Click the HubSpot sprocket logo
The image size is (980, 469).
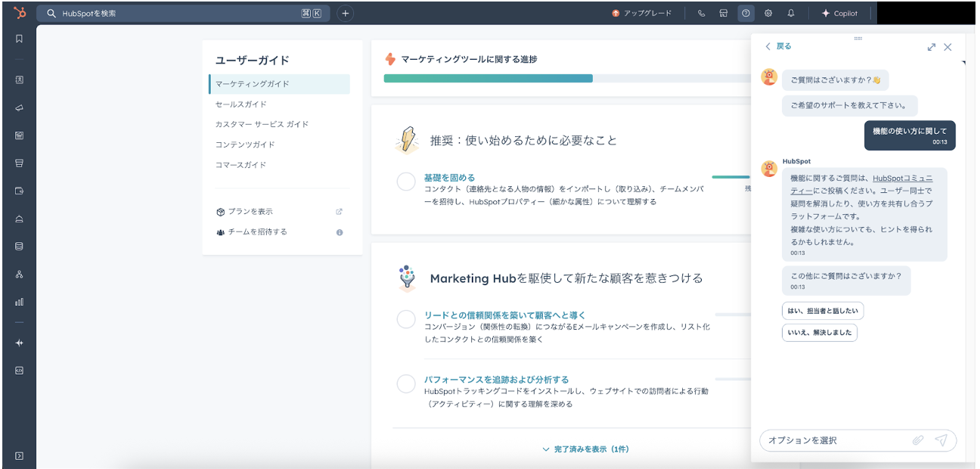click(20, 13)
